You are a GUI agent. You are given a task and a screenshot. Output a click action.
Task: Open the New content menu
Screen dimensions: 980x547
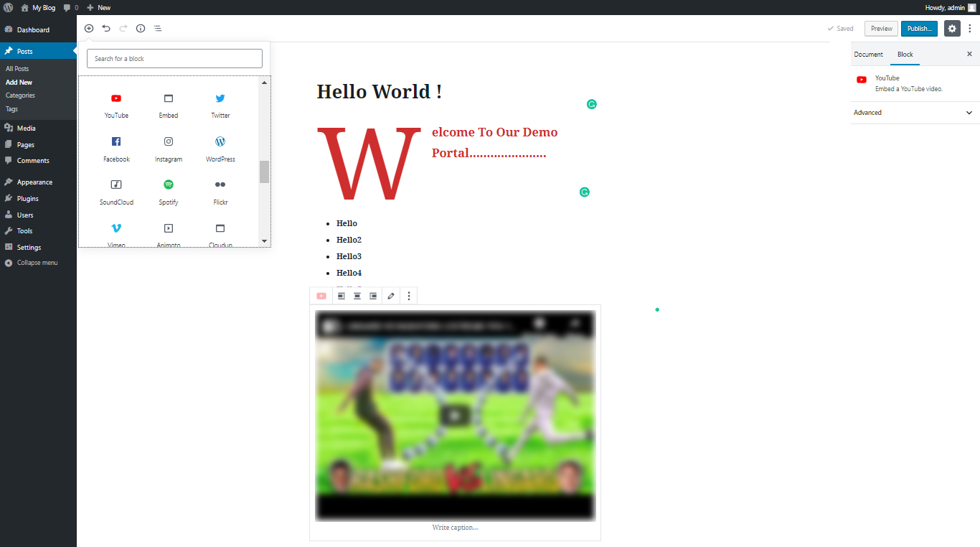98,7
